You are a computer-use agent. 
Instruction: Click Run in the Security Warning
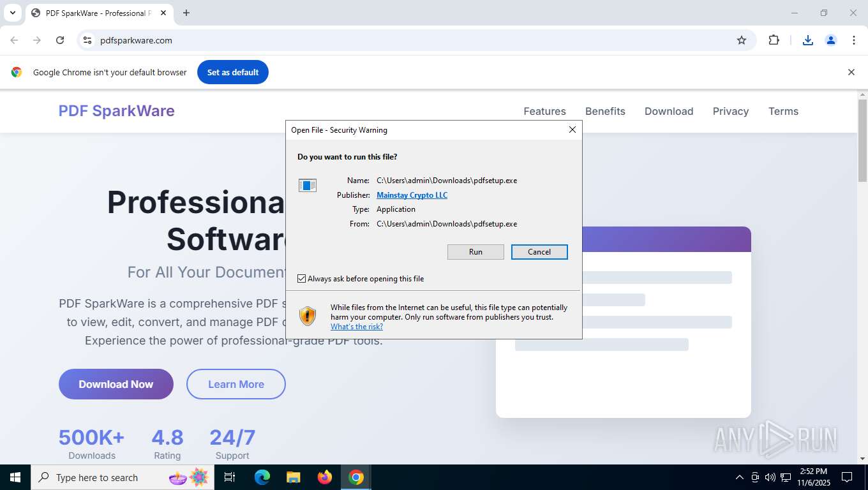475,252
